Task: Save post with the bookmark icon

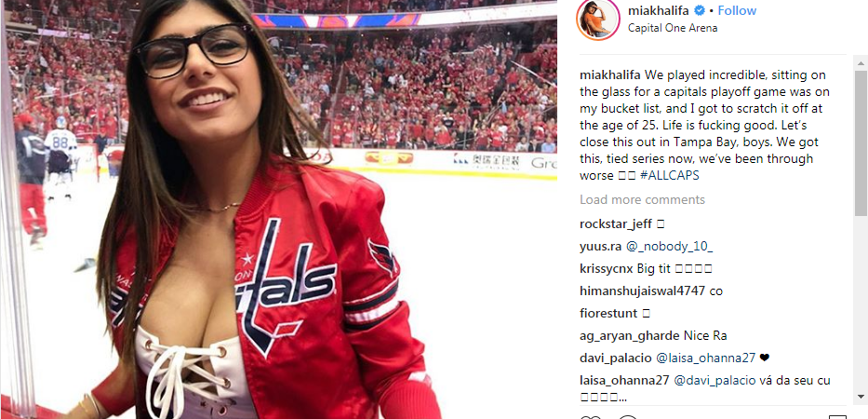Action: [x=837, y=416]
